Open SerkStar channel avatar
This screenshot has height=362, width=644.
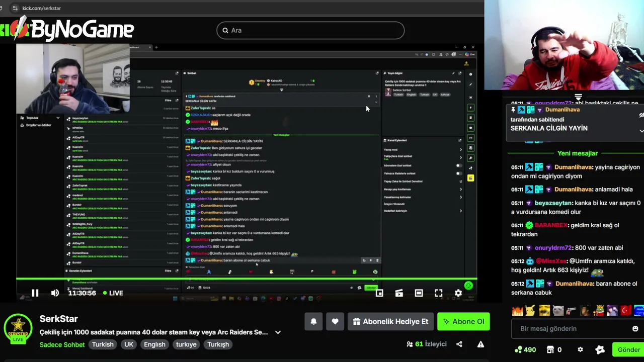click(18, 327)
